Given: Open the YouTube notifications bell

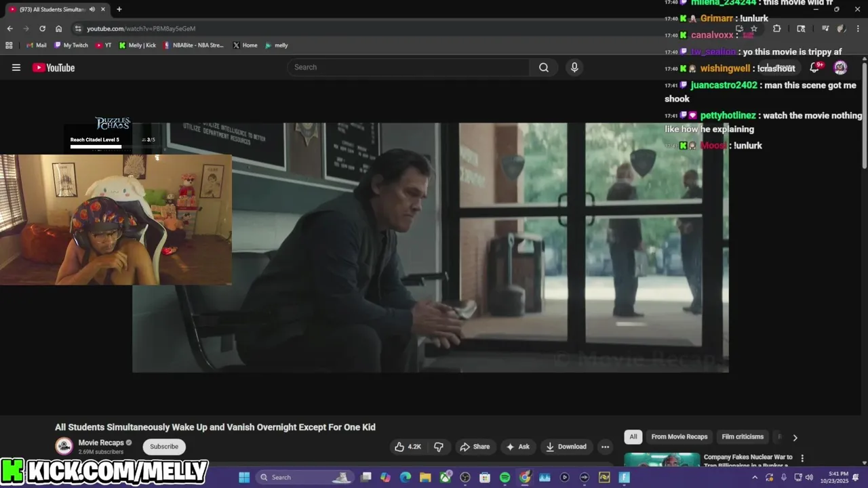Looking at the screenshot, I should [815, 67].
